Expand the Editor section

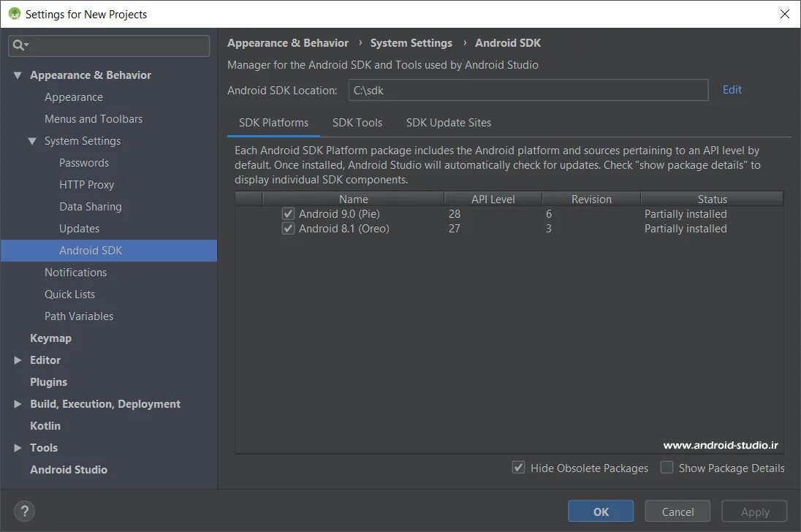(x=18, y=360)
